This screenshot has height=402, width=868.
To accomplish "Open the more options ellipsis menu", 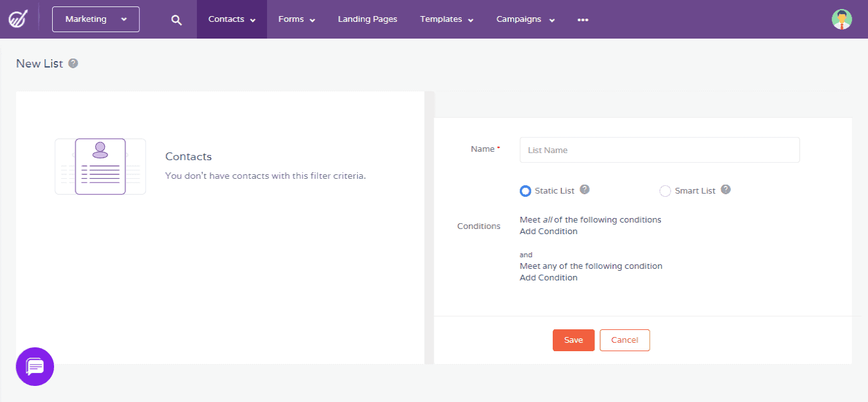I will (x=582, y=19).
